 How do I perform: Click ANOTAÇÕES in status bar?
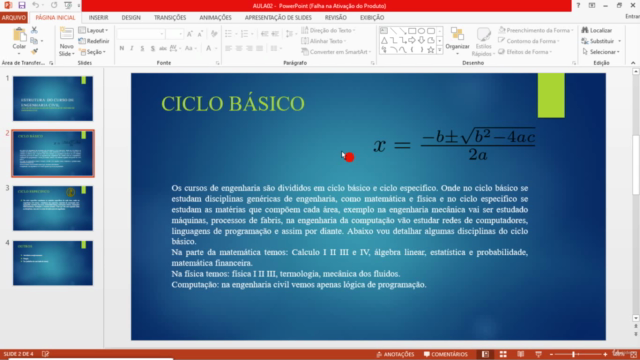(395, 354)
